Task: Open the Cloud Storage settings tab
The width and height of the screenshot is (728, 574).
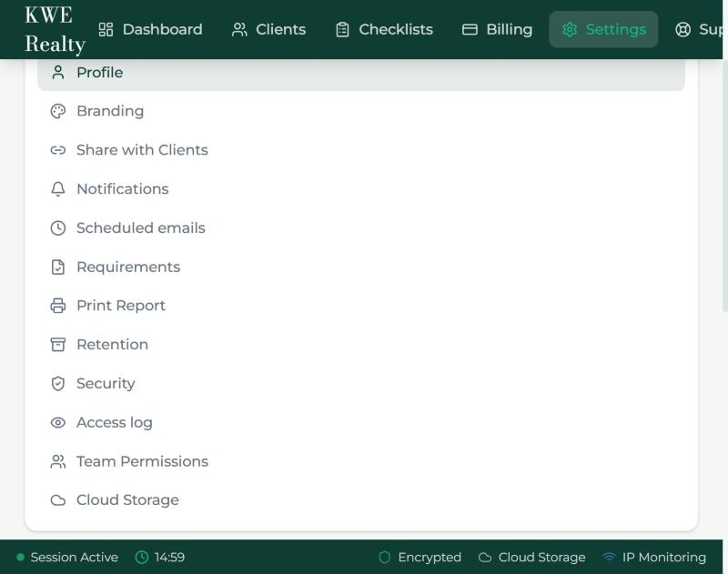Action: (361, 500)
